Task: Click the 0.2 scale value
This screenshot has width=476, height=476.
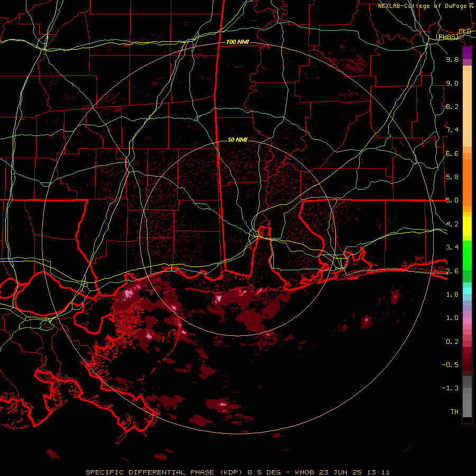Action: coord(452,342)
